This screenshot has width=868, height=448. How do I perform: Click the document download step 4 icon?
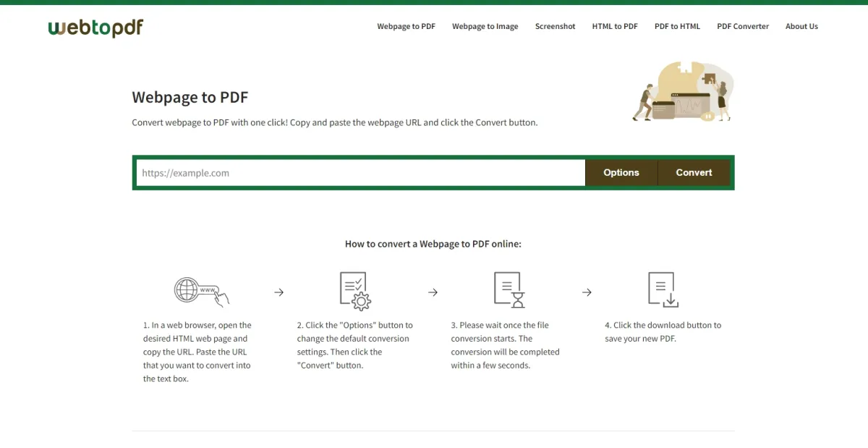click(x=663, y=289)
